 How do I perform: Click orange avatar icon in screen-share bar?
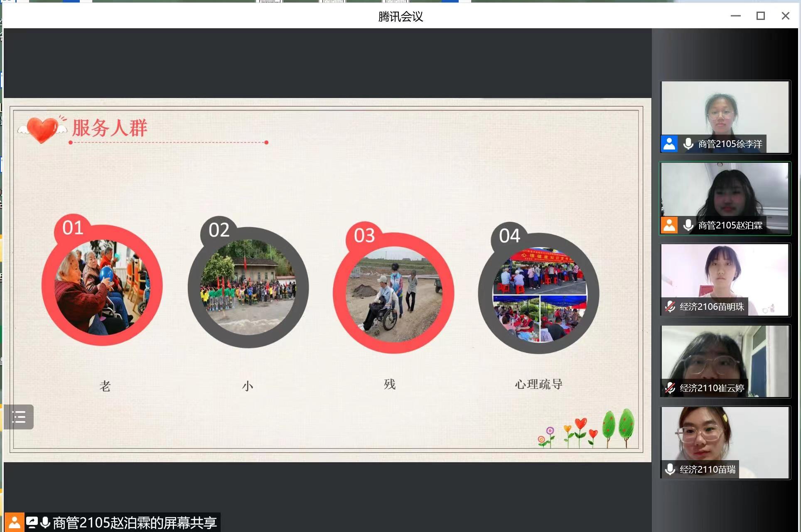(14, 522)
